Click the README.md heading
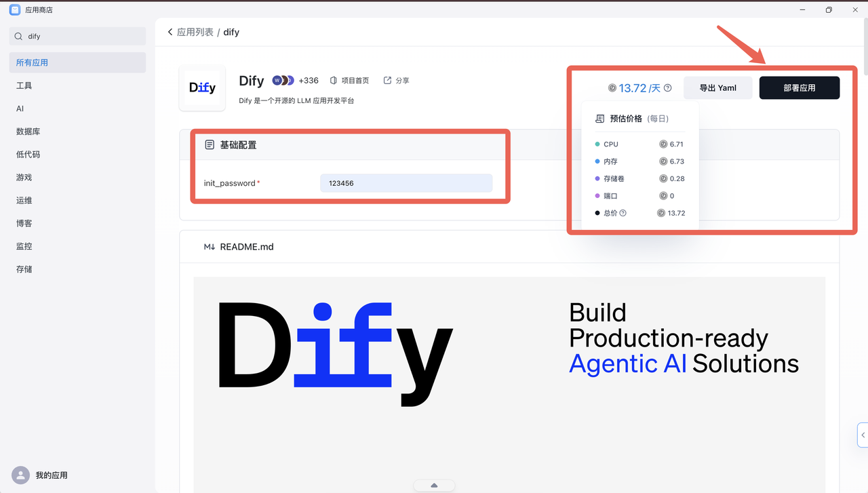868x493 pixels. tap(247, 247)
